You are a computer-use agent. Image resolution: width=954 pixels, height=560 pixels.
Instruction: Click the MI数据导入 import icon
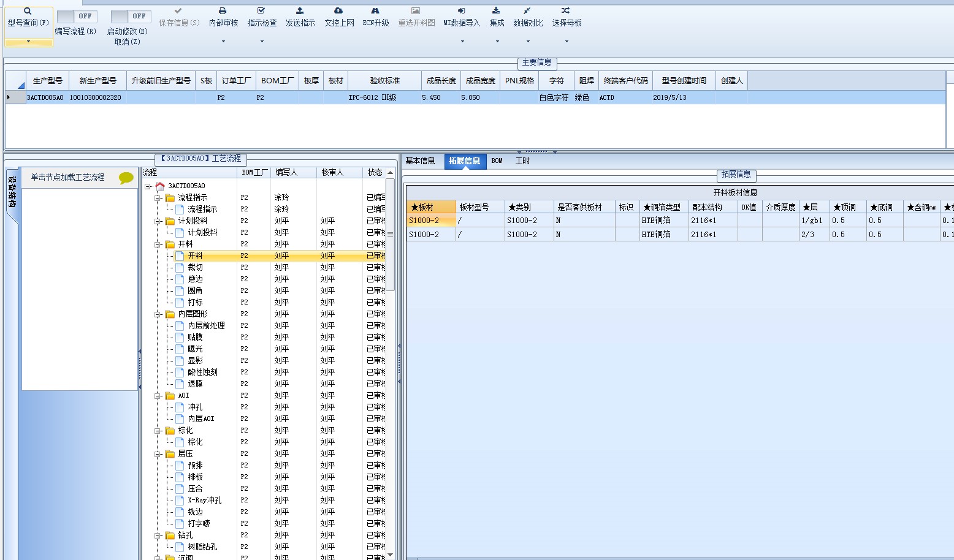[462, 11]
